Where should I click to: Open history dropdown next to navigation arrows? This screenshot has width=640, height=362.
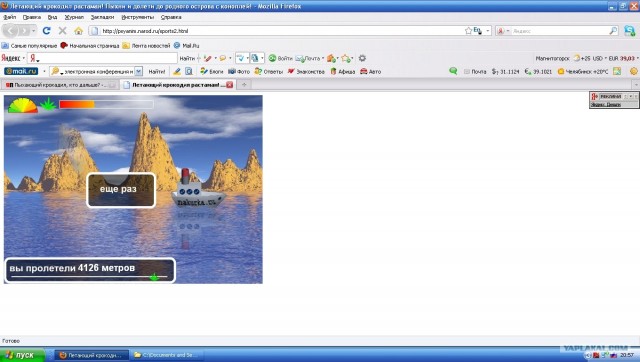(x=33, y=31)
